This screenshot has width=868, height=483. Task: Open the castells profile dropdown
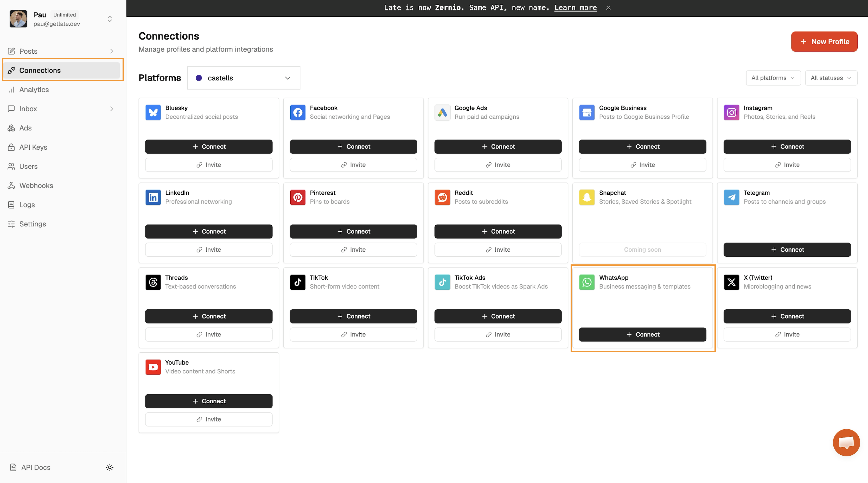click(243, 78)
